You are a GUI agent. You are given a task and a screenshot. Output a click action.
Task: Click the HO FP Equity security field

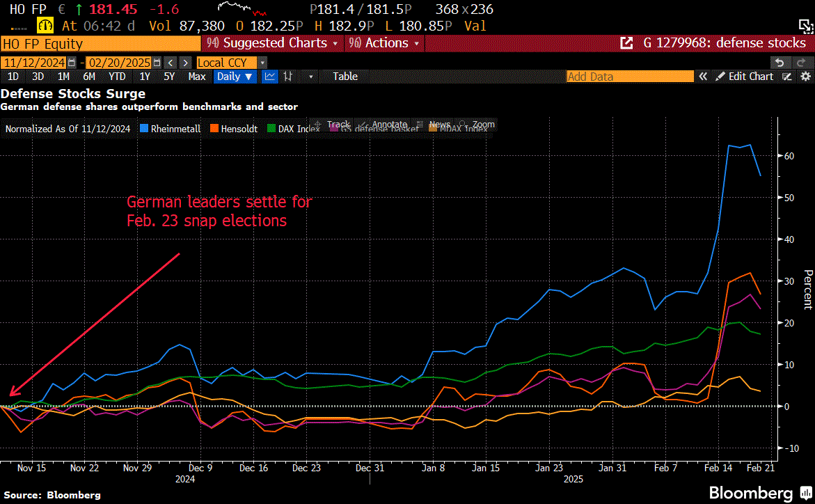pos(101,43)
